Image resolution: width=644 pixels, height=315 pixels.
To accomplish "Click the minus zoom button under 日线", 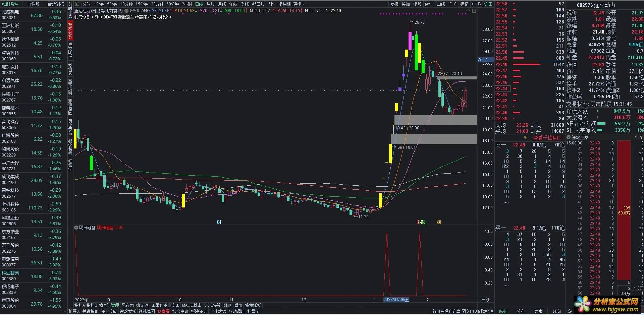I will pyautogui.click(x=490, y=305).
